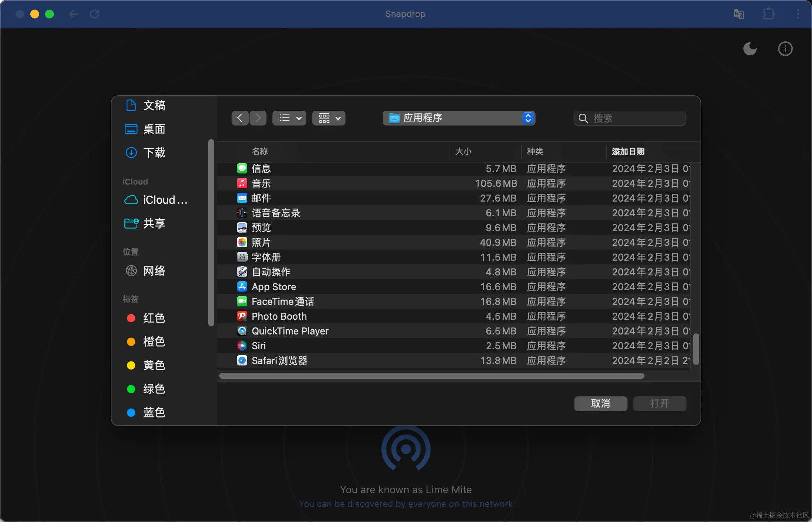Reload the Snapdrop page
Screen dimensions: 812x522
click(94, 14)
